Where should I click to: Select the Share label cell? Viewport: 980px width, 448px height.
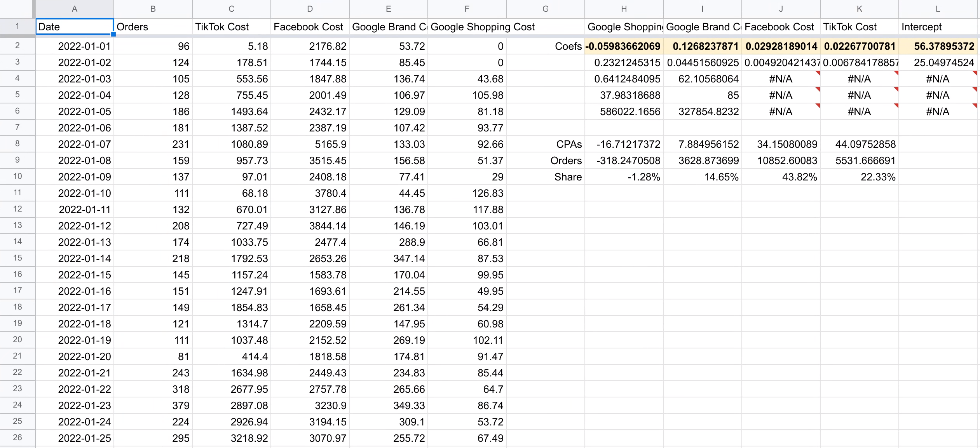click(x=556, y=177)
